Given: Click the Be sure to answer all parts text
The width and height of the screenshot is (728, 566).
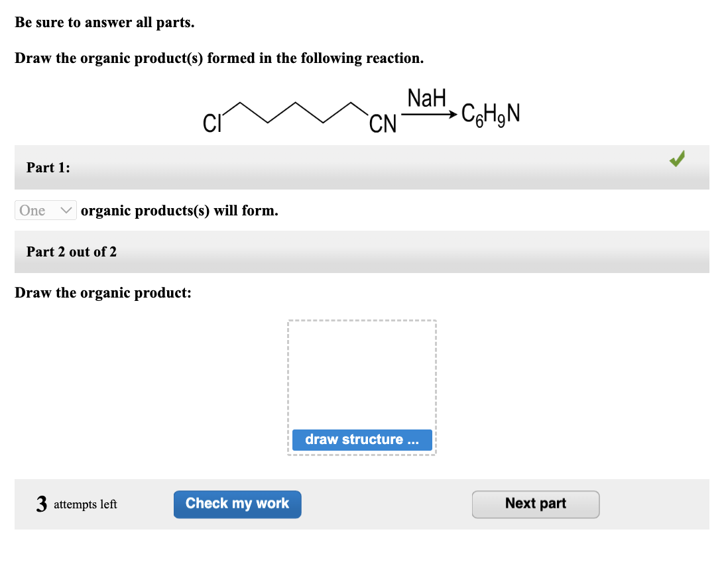Looking at the screenshot, I should pyautogui.click(x=105, y=22).
